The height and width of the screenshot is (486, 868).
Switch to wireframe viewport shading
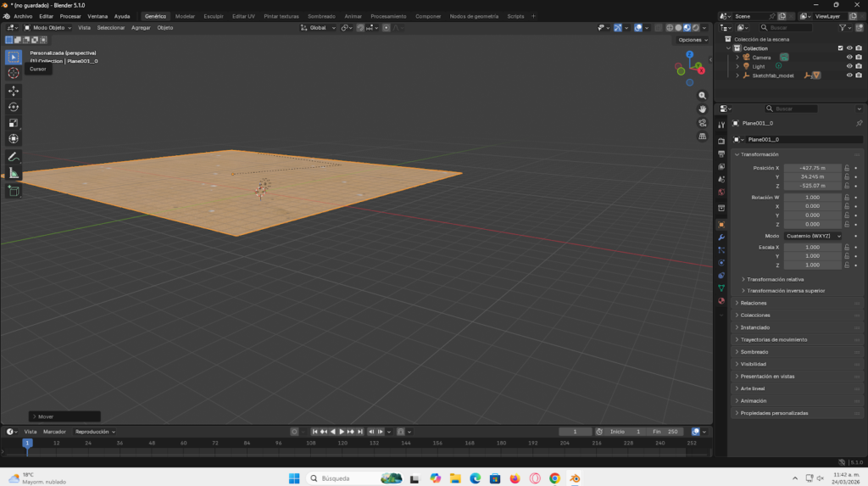[x=670, y=28]
